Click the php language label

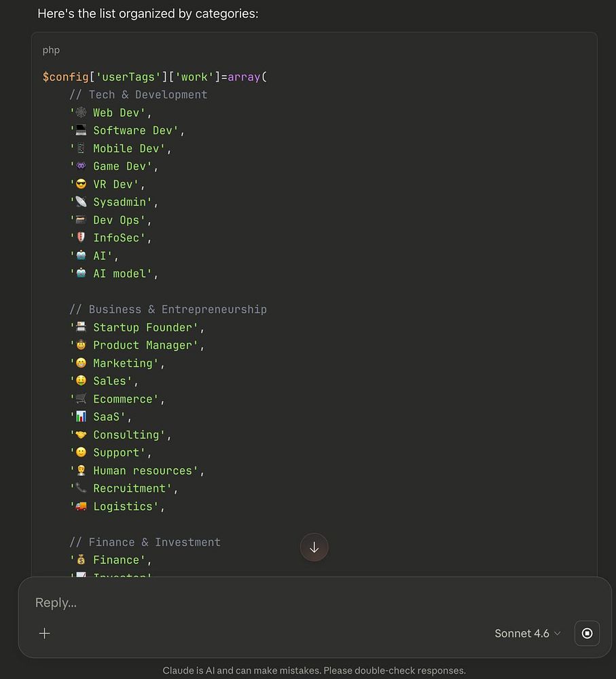pos(52,50)
